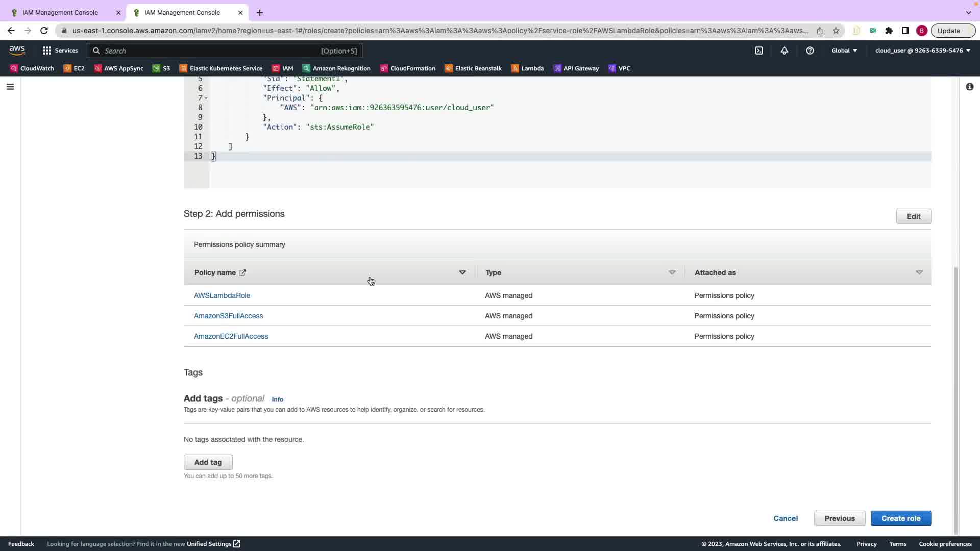The height and width of the screenshot is (551, 980).
Task: Bookmark this page with star icon
Action: pyautogui.click(x=836, y=31)
